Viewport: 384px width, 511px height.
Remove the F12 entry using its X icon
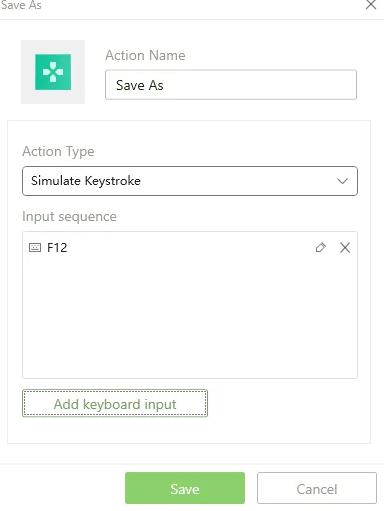[x=345, y=248]
